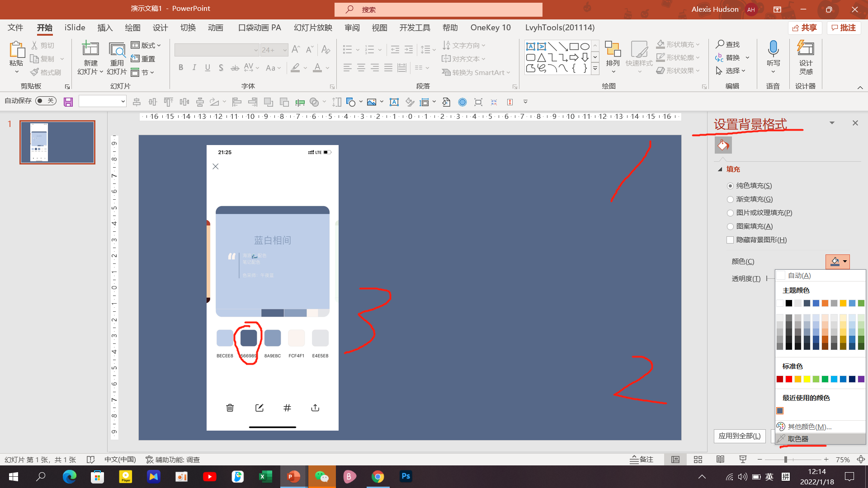Select Gradient fill radio option
The height and width of the screenshot is (488, 868).
pos(730,199)
